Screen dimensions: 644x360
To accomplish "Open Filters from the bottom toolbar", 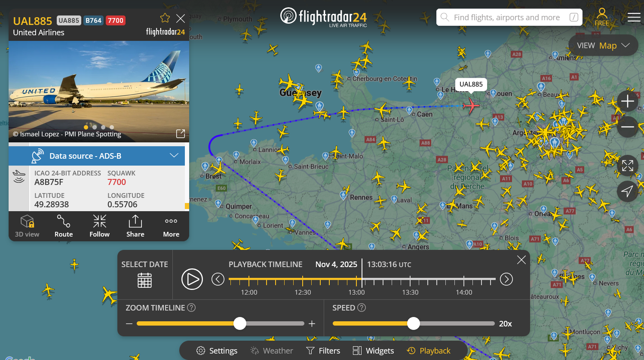I will tap(323, 351).
